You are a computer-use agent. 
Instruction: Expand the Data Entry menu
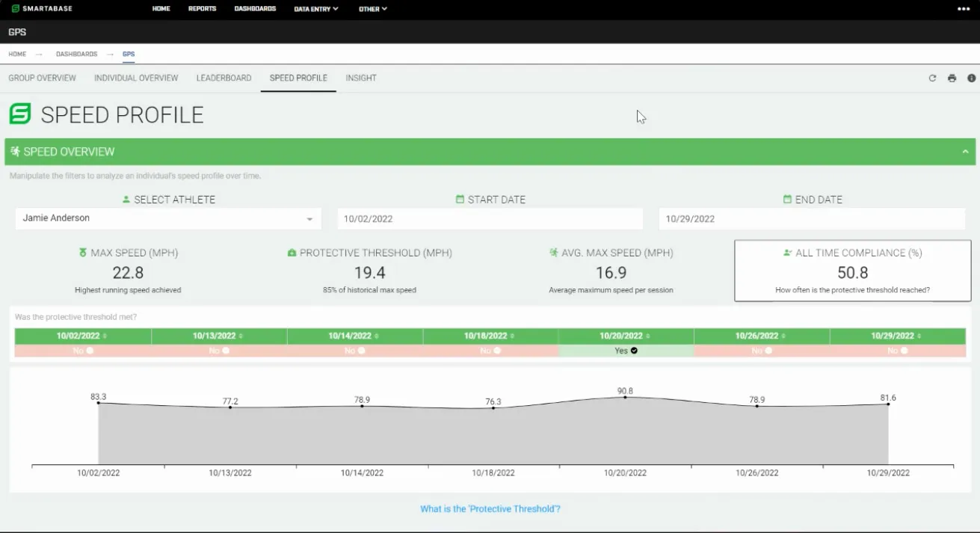(316, 9)
